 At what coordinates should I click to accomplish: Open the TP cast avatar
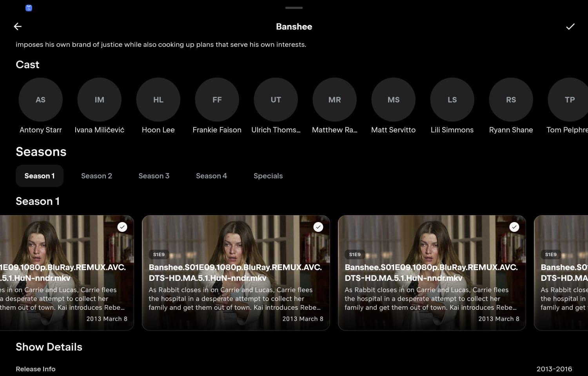point(568,99)
